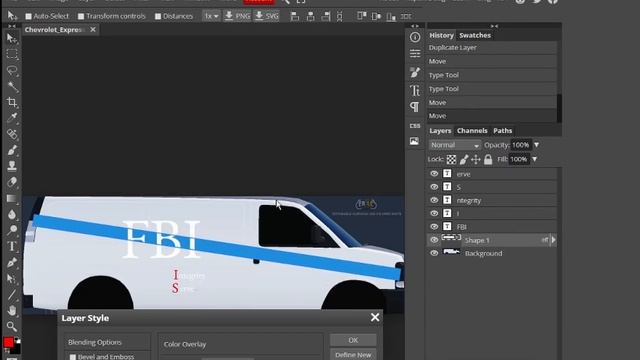Hide the 'ntegrity' text layer
The width and height of the screenshot is (640, 360).
tap(434, 200)
